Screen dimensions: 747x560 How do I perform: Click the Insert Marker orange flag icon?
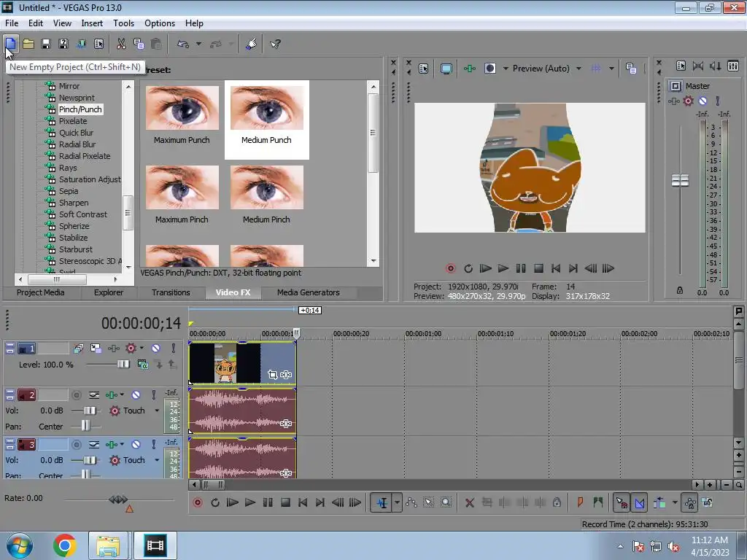point(580,502)
